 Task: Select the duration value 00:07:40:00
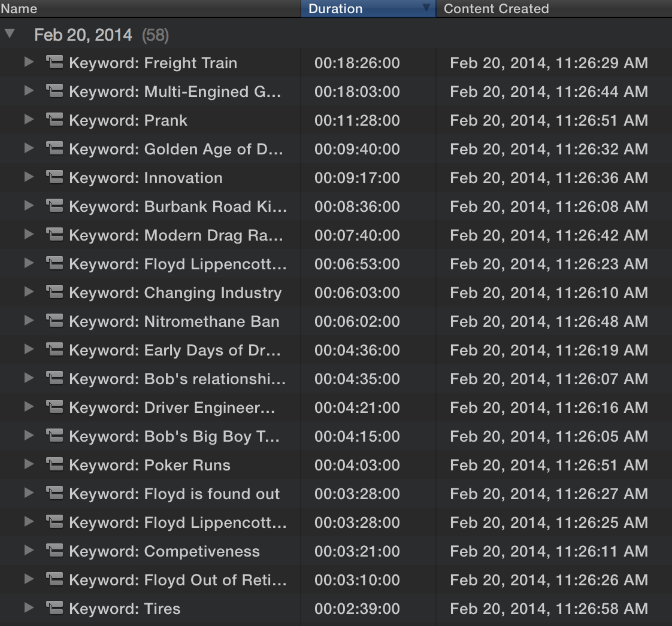click(357, 235)
